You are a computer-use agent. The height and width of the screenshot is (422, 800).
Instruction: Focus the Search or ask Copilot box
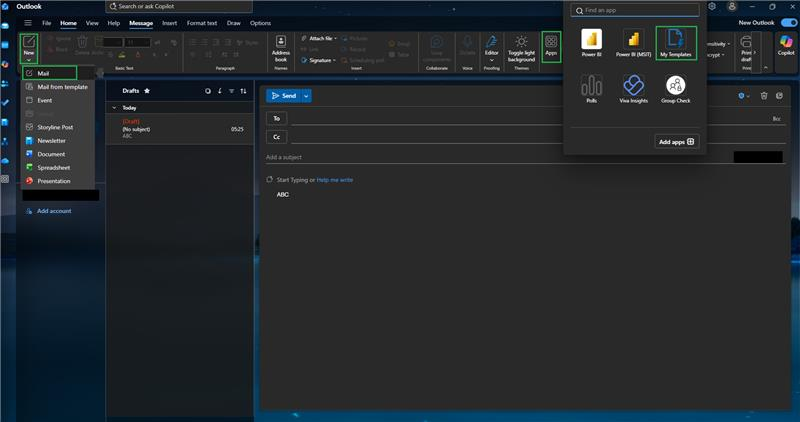[179, 7]
